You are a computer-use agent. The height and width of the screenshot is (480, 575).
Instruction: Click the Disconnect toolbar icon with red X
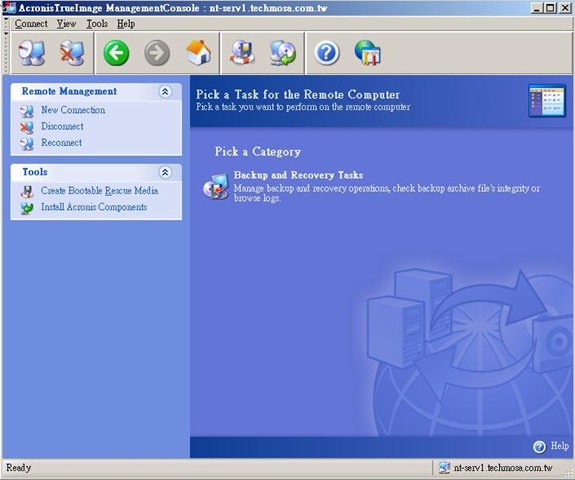(72, 53)
